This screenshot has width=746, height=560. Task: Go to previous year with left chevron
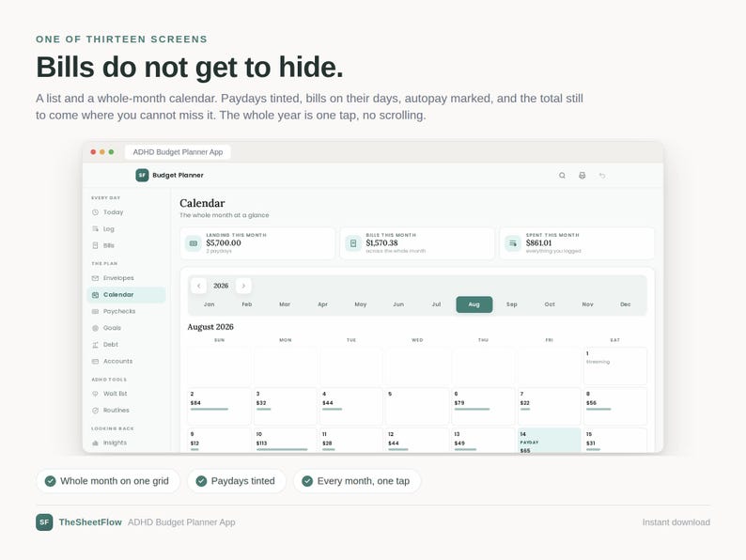199,286
